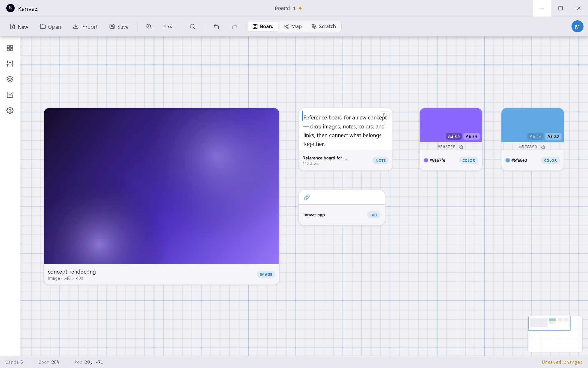The height and width of the screenshot is (368, 588).
Task: Click the Import button
Action: 85,27
